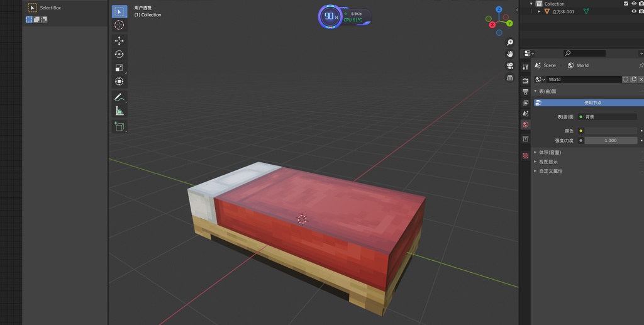This screenshot has height=325, width=644.
Task: Click Scene in properties breadcrumb
Action: [550, 65]
